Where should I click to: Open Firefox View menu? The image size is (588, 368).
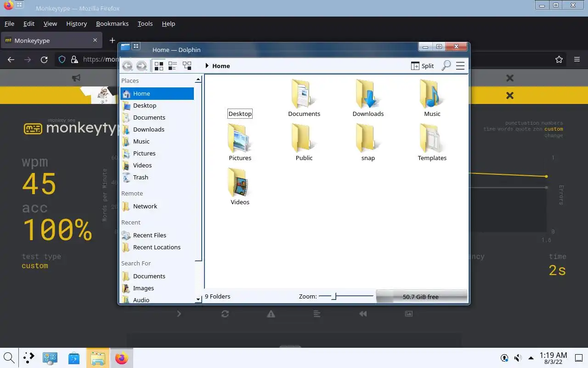50,23
